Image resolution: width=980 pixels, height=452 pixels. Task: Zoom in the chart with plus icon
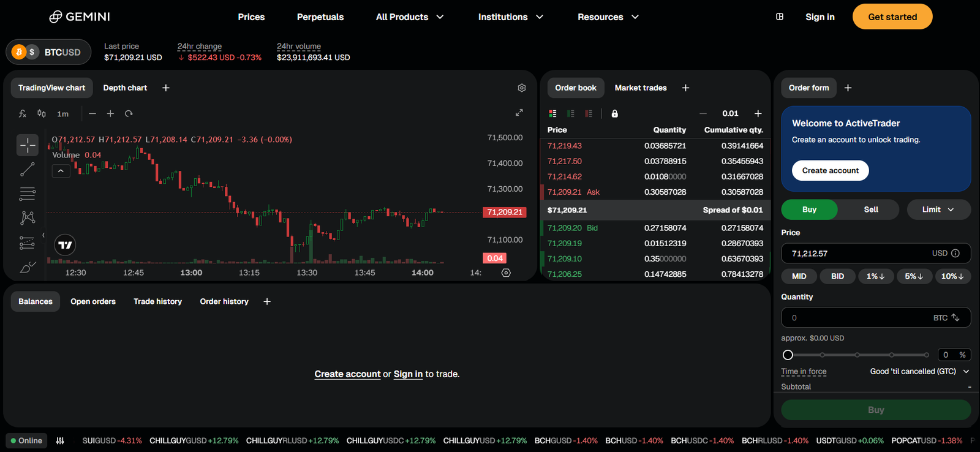click(x=110, y=114)
